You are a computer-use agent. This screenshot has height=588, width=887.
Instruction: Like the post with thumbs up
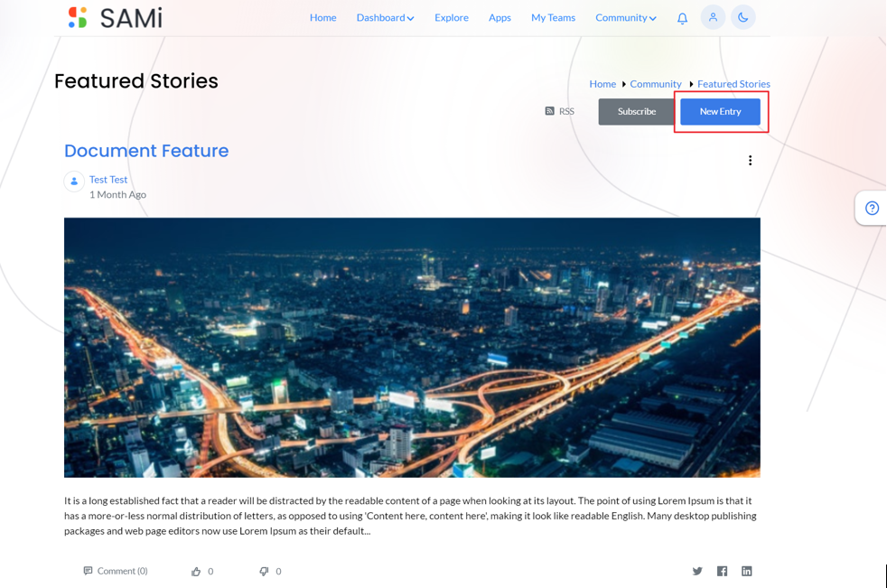(x=196, y=572)
